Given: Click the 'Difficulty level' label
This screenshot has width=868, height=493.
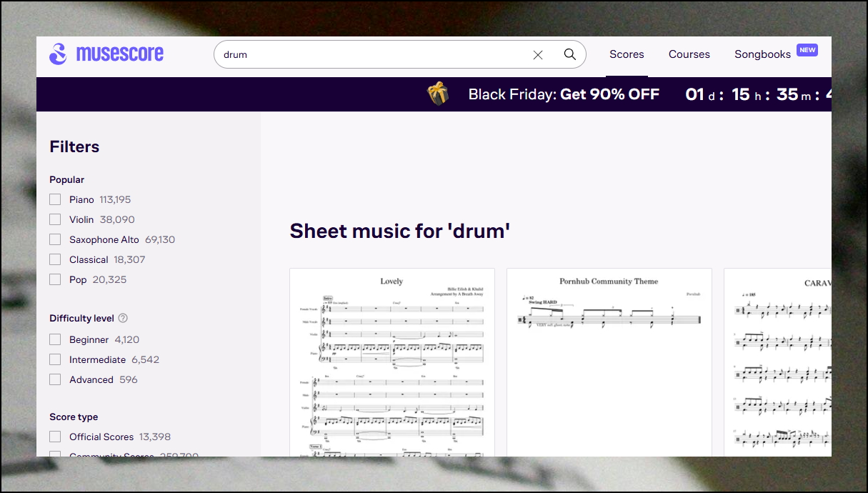Looking at the screenshot, I should [81, 319].
